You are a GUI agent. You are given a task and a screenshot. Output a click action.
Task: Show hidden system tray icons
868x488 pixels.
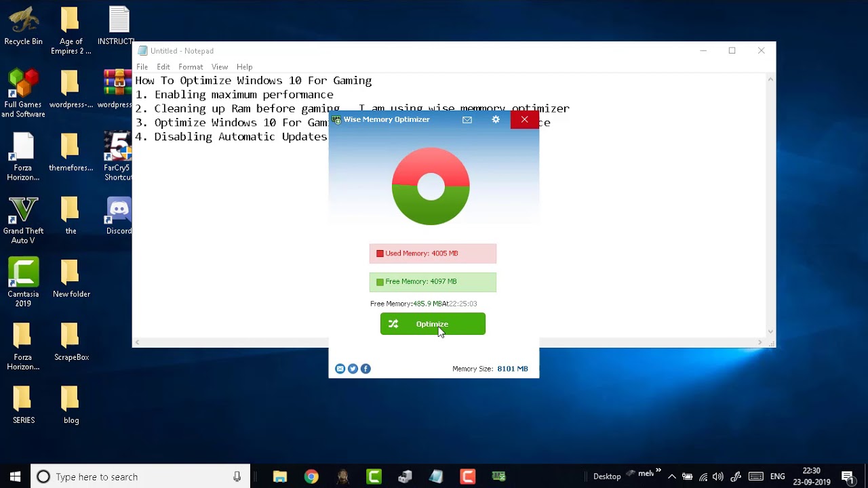click(672, 476)
